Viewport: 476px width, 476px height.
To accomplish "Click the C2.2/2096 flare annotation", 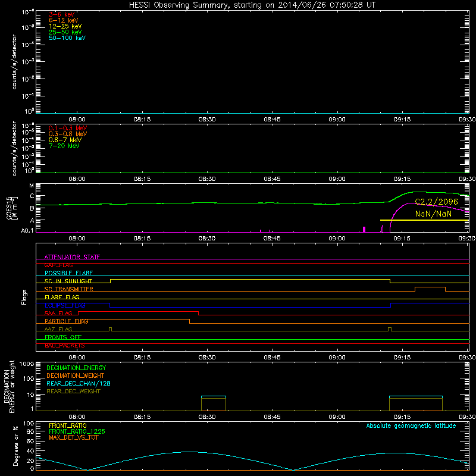I will [x=437, y=202].
